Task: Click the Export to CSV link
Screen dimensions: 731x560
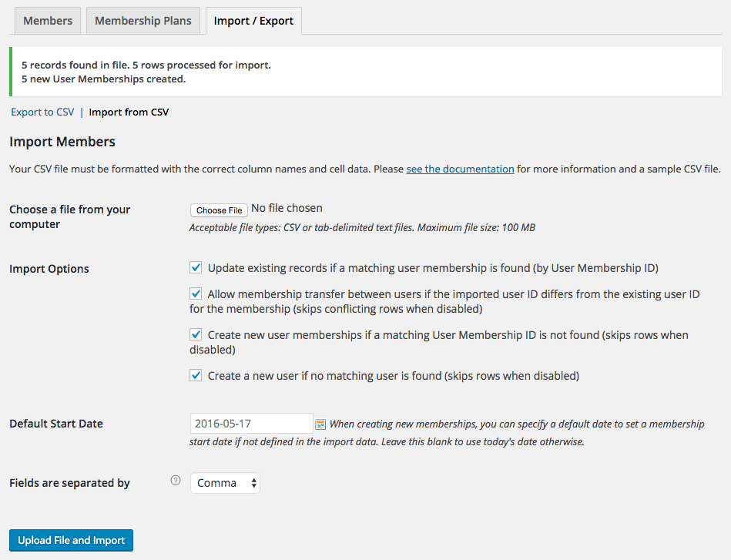Action: pos(42,112)
